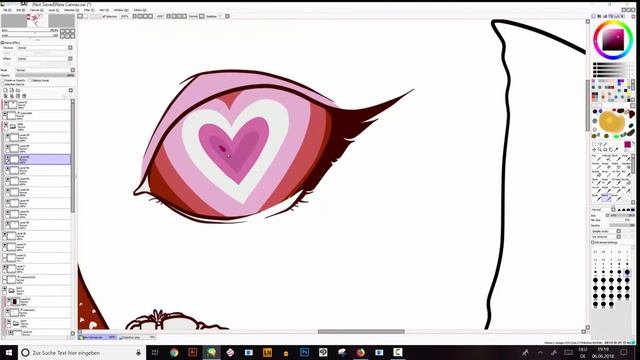Image resolution: width=640 pixels, height=360 pixels.
Task: Open the Canvas menu
Action: 37,10
